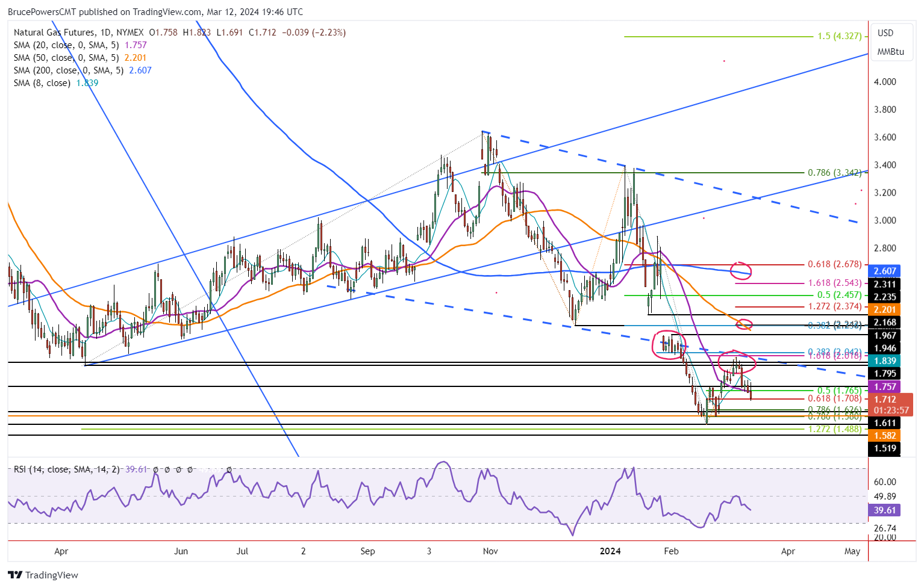The image size is (924, 588).
Task: Select the 0.5 (1.765) retracement label
Action: [840, 391]
